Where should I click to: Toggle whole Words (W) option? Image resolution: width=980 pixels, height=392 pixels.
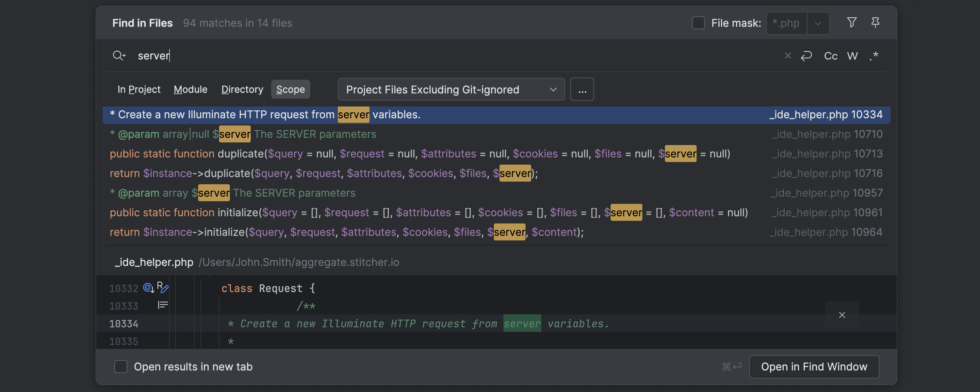tap(852, 56)
